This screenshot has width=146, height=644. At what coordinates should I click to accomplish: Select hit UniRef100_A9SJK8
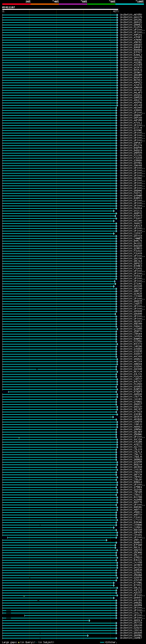tap(131, 105)
